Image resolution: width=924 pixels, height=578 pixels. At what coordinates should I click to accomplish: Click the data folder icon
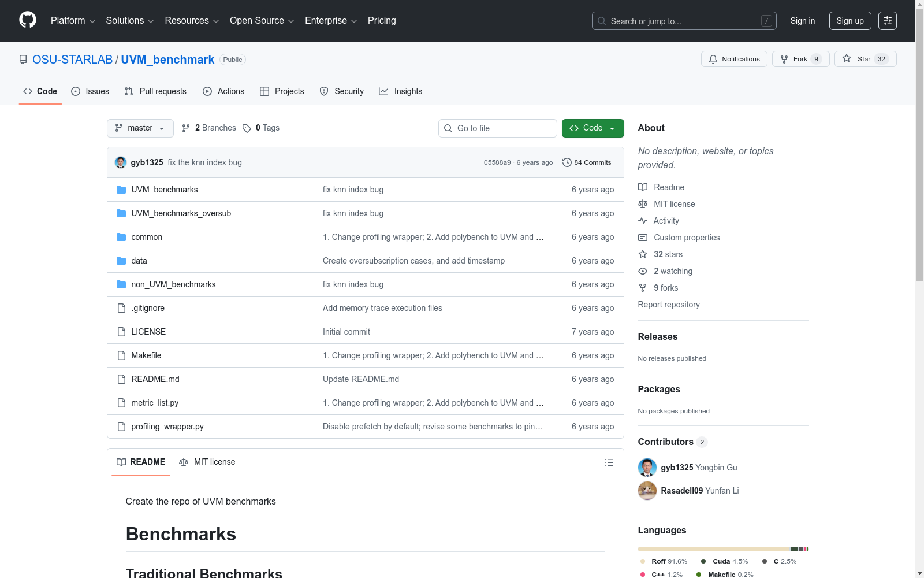[x=121, y=261]
